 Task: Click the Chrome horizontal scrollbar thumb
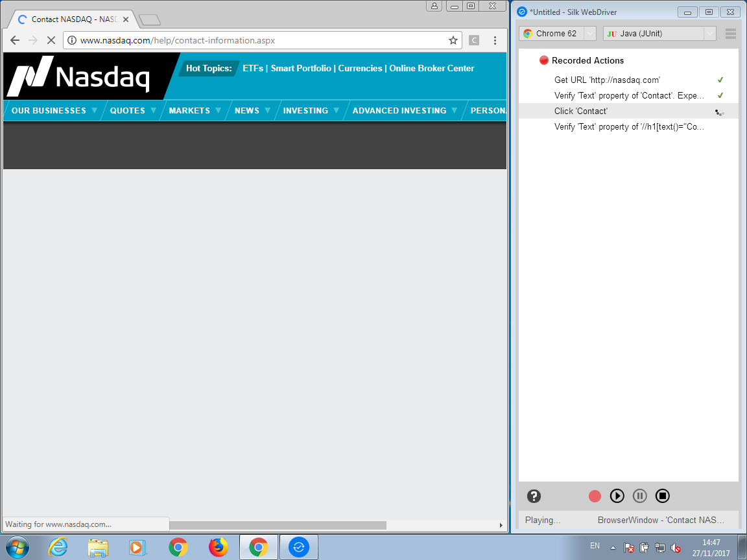coord(278,525)
